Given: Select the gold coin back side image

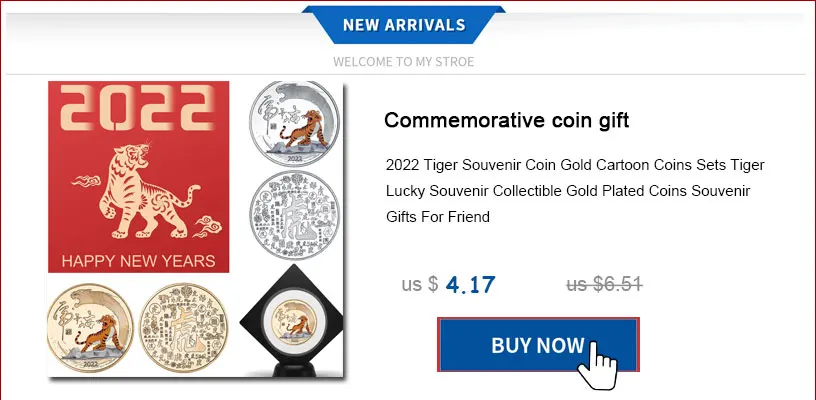Looking at the screenshot, I should [x=184, y=328].
